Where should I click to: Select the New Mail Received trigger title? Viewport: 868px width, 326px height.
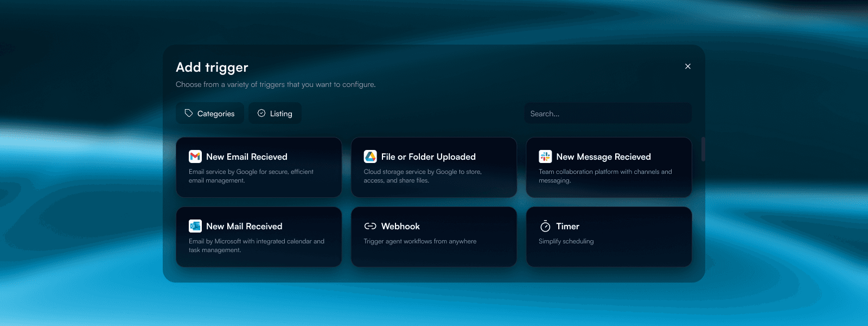coord(244,226)
